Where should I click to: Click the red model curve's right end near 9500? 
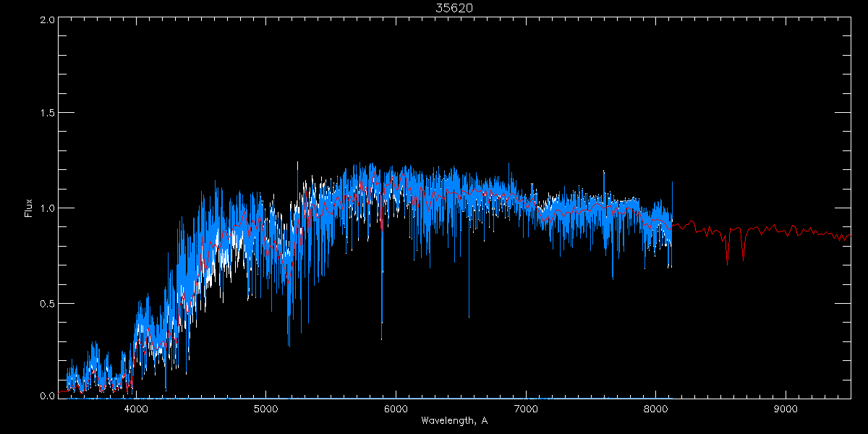tap(849, 236)
